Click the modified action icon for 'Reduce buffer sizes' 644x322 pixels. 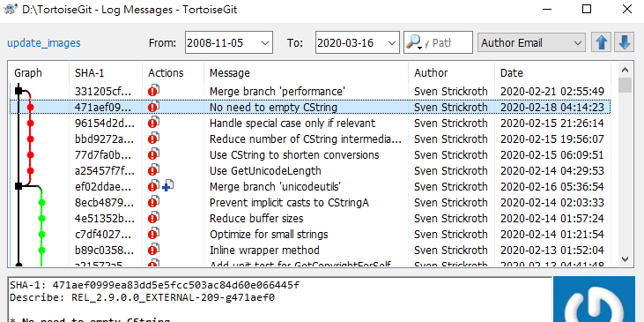(153, 218)
